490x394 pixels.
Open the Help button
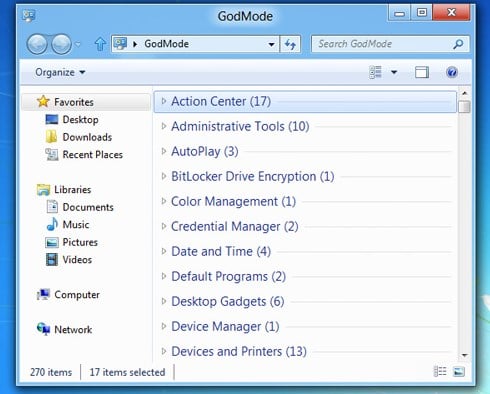[x=452, y=72]
